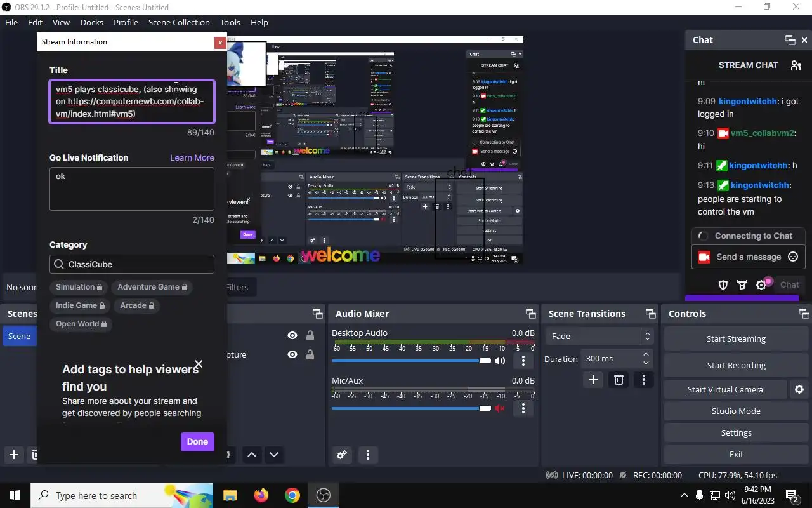Click the chat Send a message field
Screen dimensions: 812x508
click(x=749, y=257)
